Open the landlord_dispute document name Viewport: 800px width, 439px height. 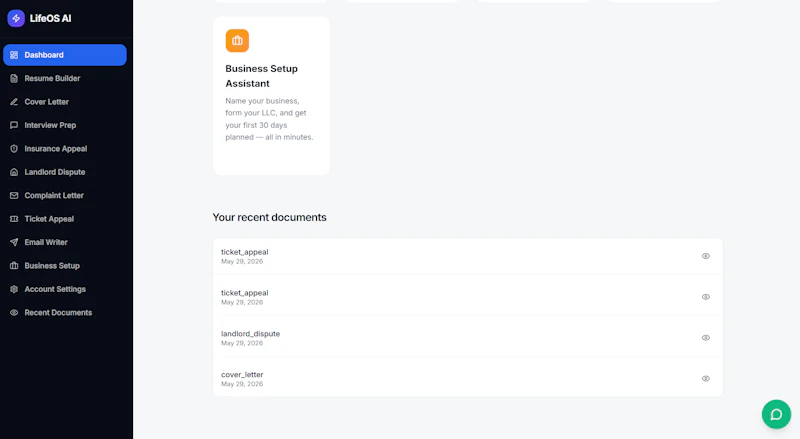pos(251,334)
